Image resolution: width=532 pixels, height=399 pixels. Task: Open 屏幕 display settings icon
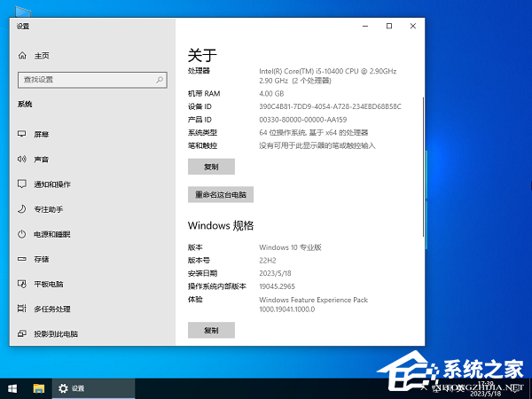22,135
